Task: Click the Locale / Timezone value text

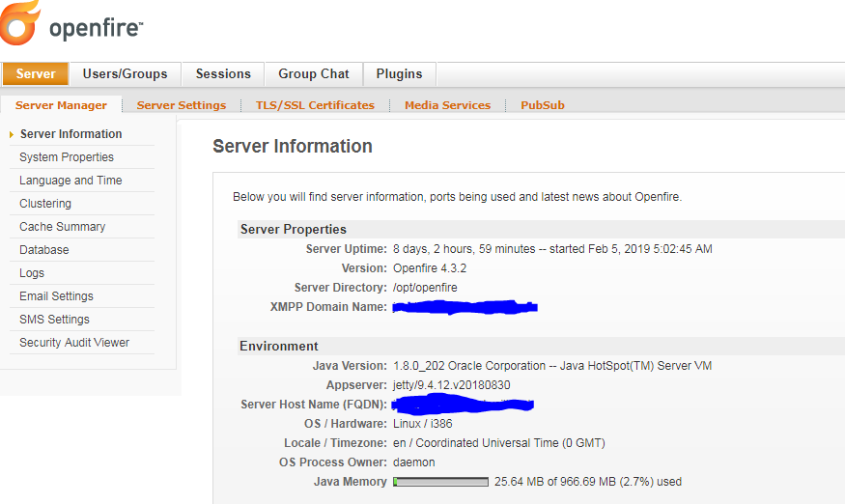Action: coord(499,443)
